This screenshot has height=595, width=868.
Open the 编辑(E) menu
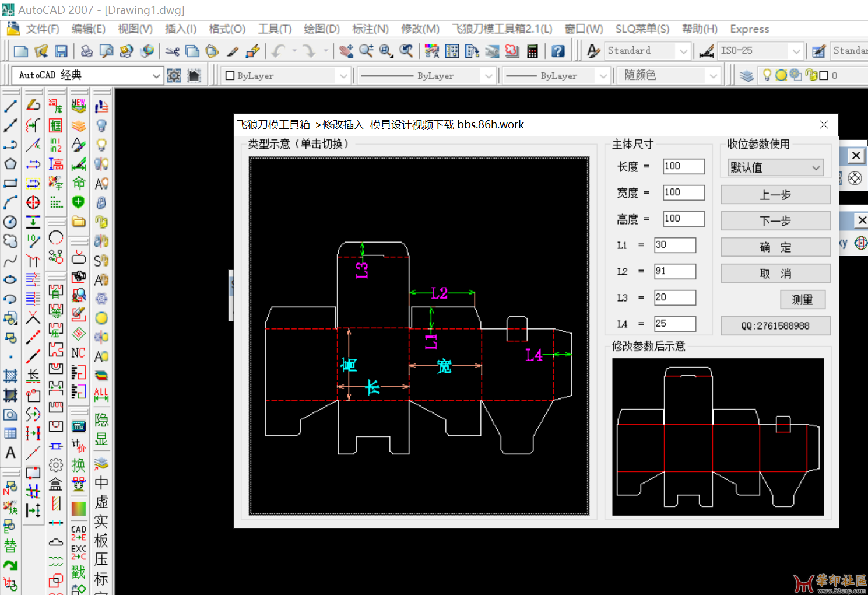88,29
